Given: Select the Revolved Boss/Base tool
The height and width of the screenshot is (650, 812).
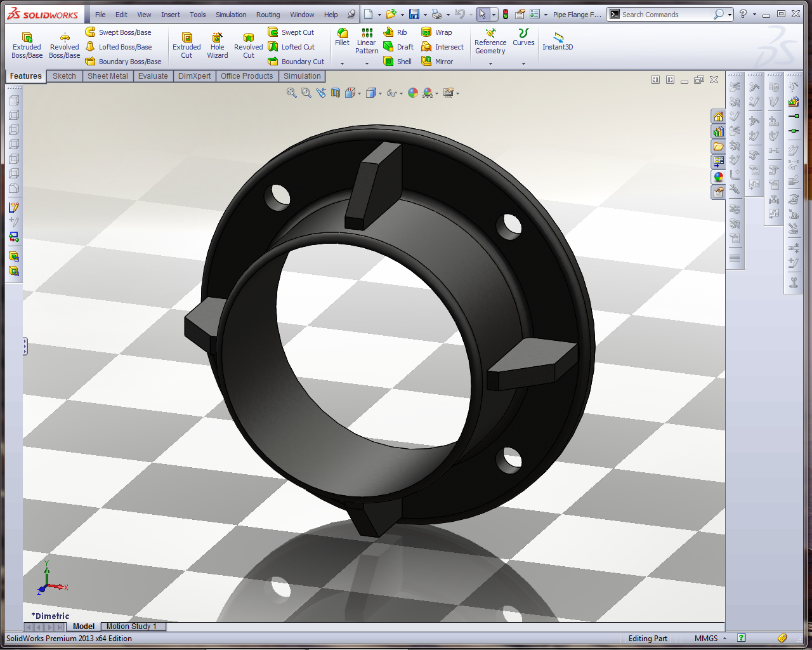Looking at the screenshot, I should point(65,46).
